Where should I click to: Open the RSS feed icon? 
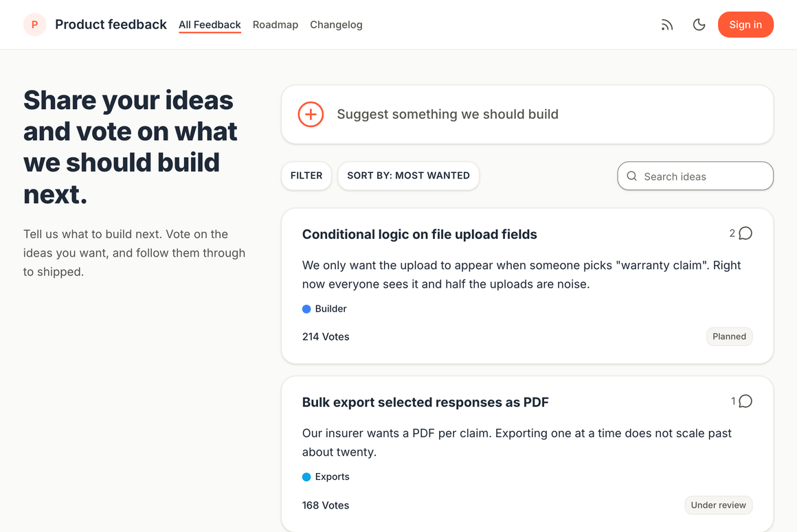coord(667,25)
